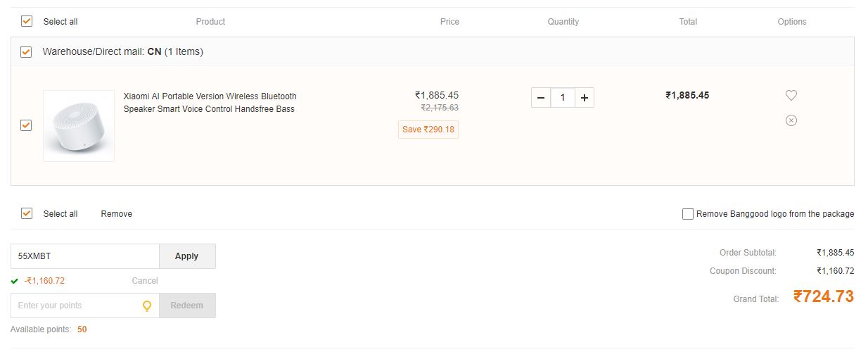Click green checkmark beside applied coupon discount
Screen dimensions: 868x352
click(x=15, y=281)
